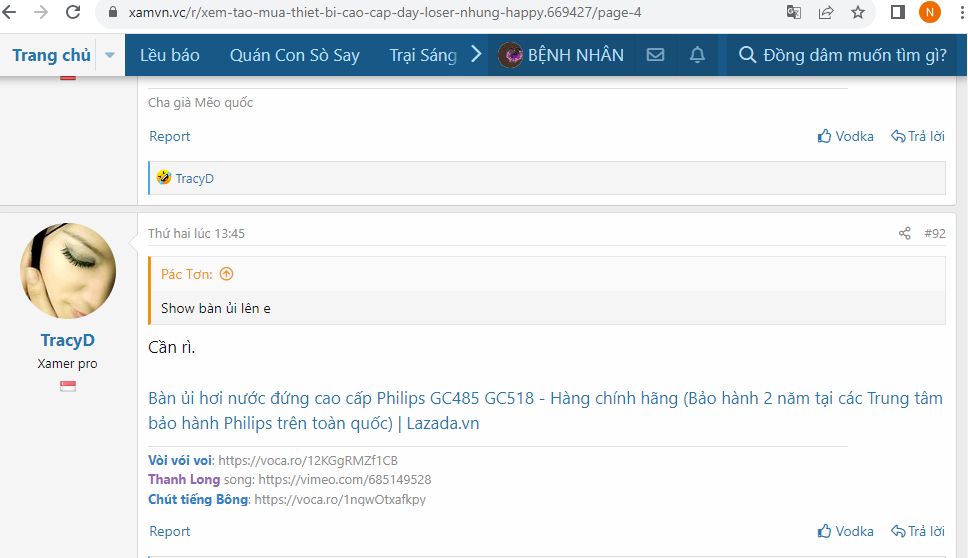Jump to quoted post by Pác Tơn arrow

point(226,274)
